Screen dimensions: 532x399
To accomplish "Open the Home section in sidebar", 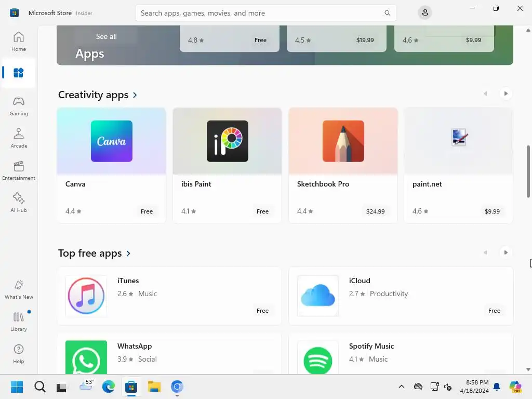I will pos(19,42).
